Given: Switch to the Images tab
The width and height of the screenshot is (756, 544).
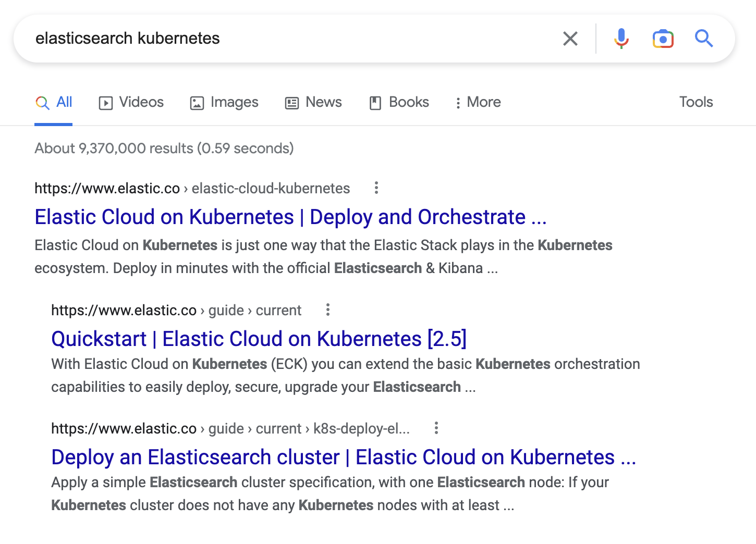Looking at the screenshot, I should 224,102.
